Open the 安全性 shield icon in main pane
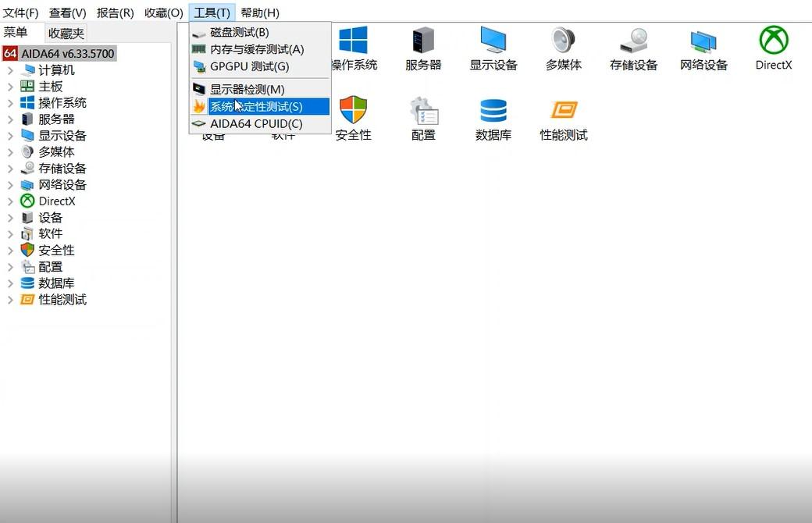Image resolution: width=812 pixels, height=523 pixels. point(353,109)
